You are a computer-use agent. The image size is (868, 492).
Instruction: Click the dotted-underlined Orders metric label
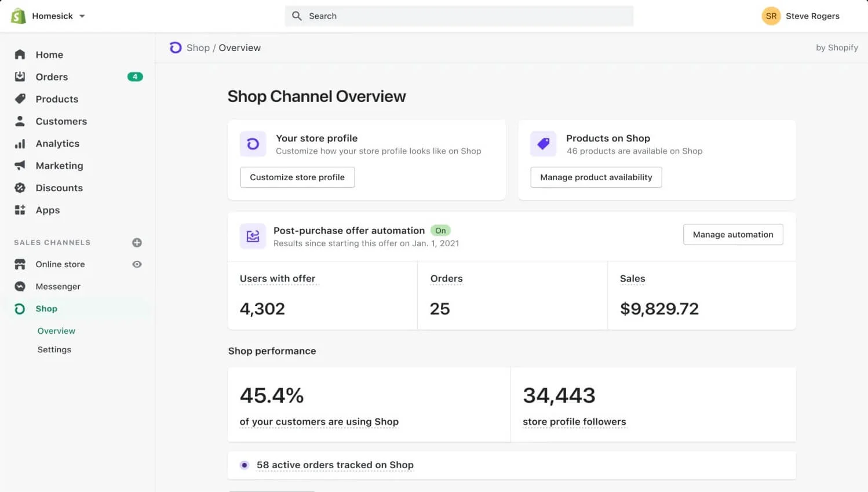[446, 279]
